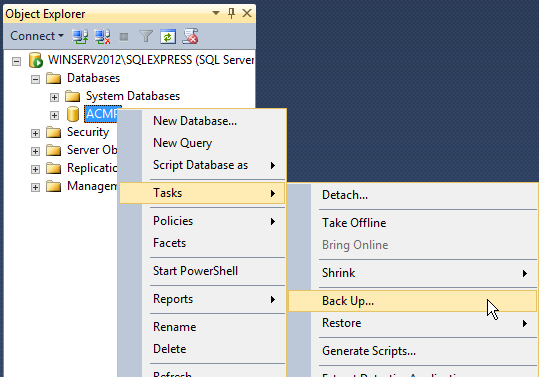The width and height of the screenshot is (539, 377).
Task: Select the Security tree label
Action: [x=88, y=132]
